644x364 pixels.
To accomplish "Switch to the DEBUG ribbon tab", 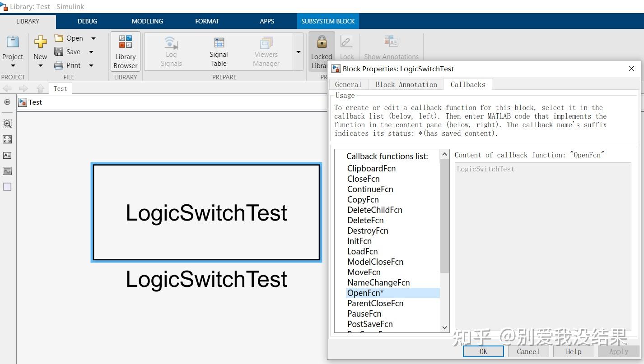I will (87, 21).
